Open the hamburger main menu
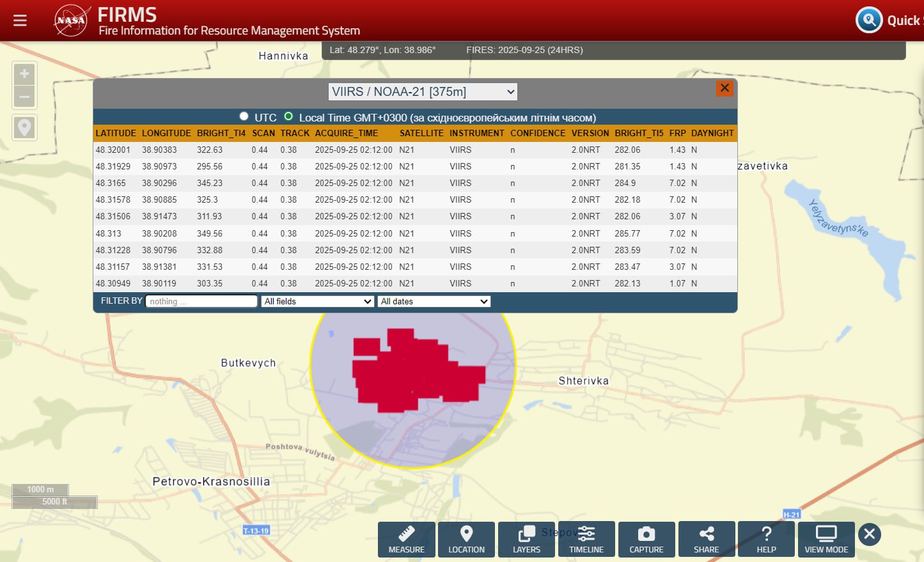This screenshot has width=924, height=562. 20,20
